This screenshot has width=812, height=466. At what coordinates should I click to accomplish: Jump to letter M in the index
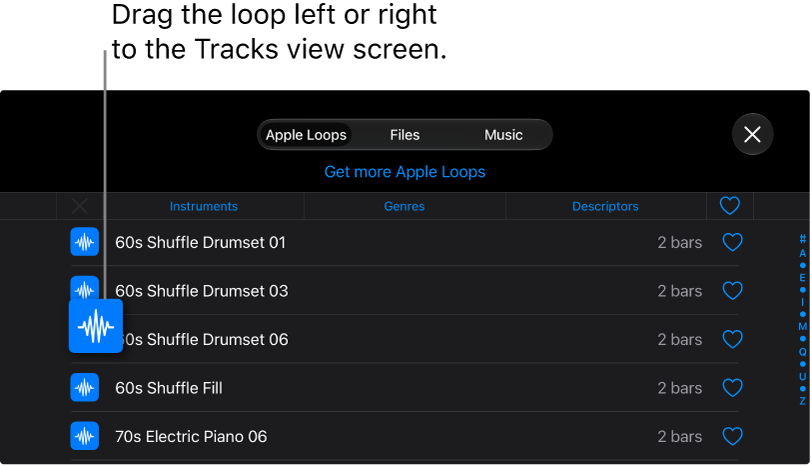[x=802, y=326]
